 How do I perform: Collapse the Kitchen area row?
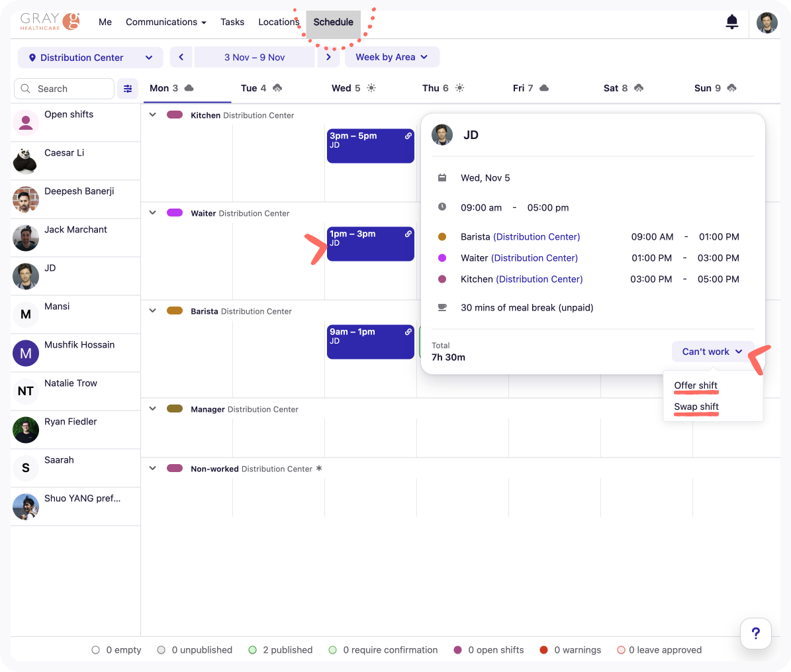[x=153, y=115]
